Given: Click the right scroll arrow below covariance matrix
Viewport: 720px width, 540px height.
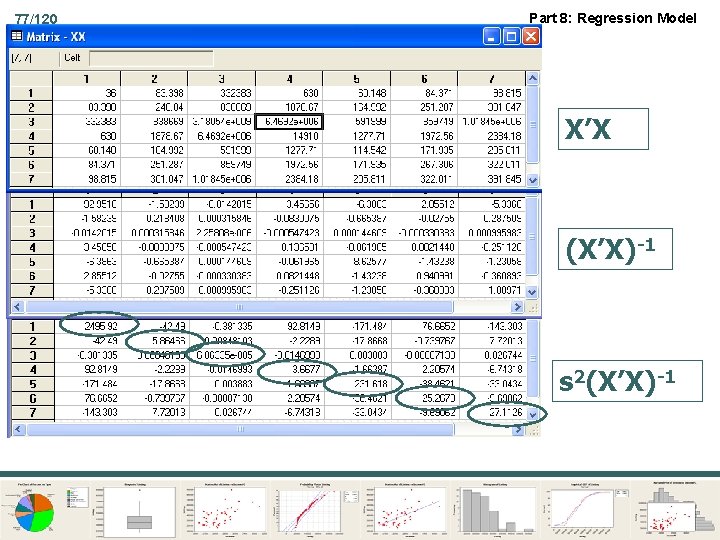Looking at the screenshot, I should point(518,429).
